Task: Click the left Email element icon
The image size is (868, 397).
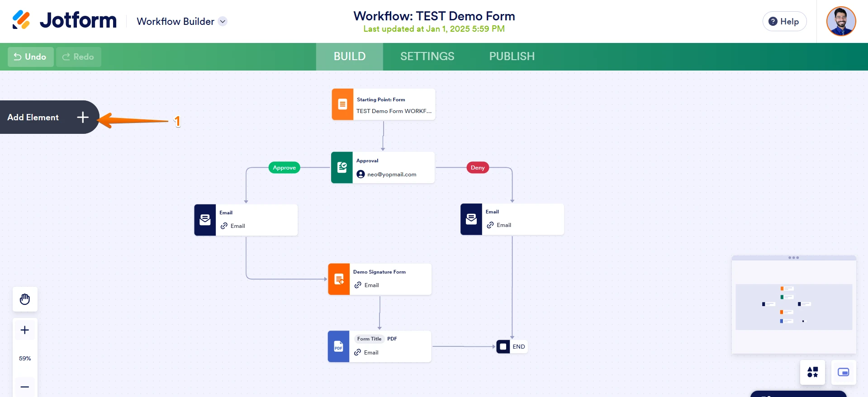Action: [x=205, y=220]
